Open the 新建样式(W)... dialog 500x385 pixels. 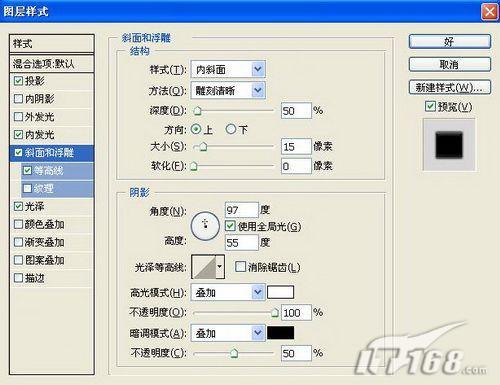[x=450, y=87]
